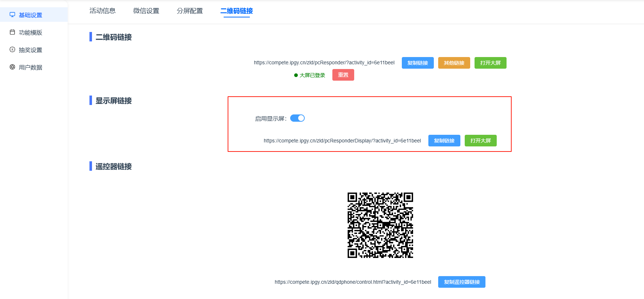The image size is (644, 299).
Task: Click the qdphone control.html URL text
Action: [x=353, y=282]
